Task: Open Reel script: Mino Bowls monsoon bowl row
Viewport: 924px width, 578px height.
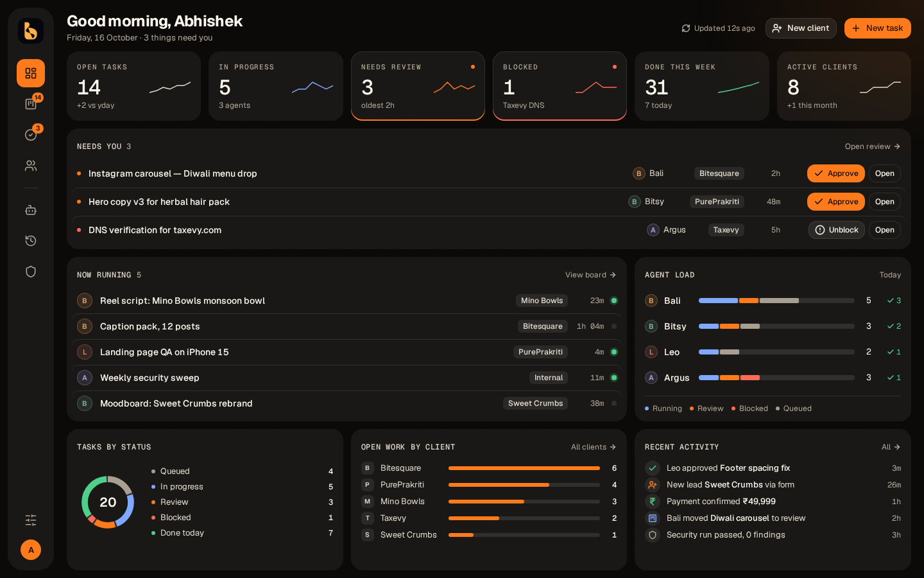Action: 346,301
